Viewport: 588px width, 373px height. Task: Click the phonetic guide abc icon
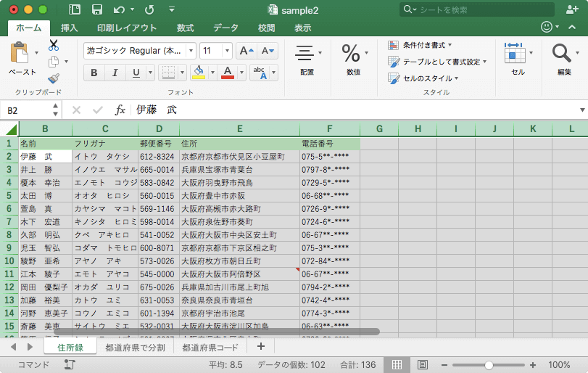click(260, 72)
